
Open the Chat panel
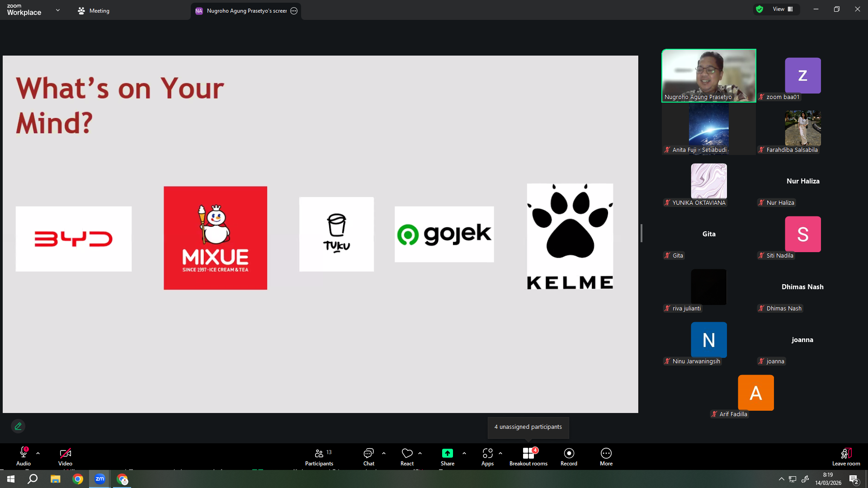point(369,456)
